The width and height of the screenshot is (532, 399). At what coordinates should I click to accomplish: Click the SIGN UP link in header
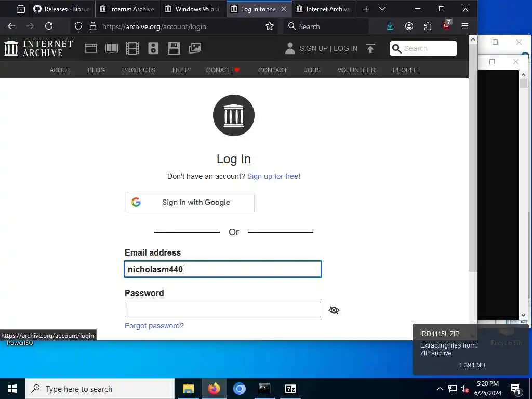(313, 48)
